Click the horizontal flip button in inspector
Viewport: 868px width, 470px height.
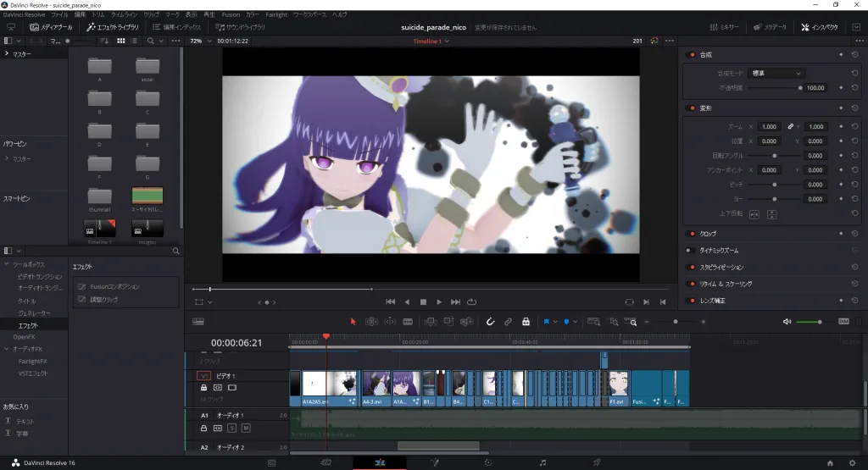(x=754, y=214)
